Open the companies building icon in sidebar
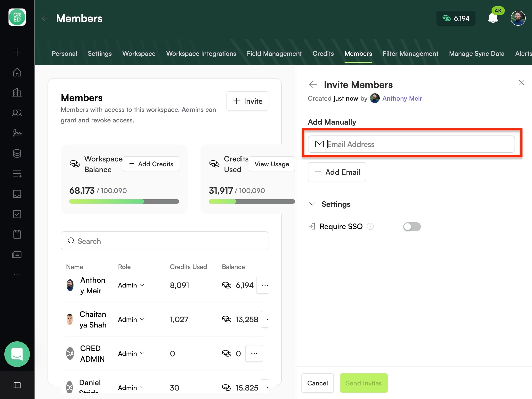 tap(17, 92)
